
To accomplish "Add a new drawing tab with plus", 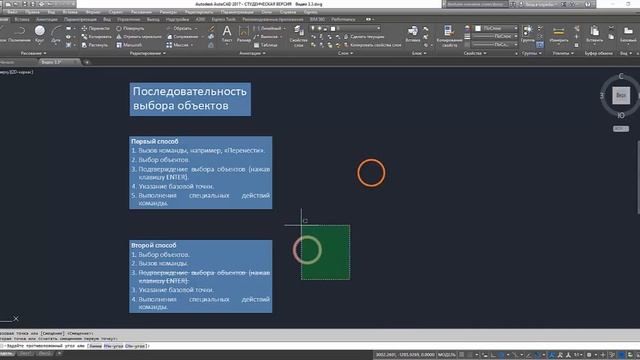I will (x=87, y=62).
